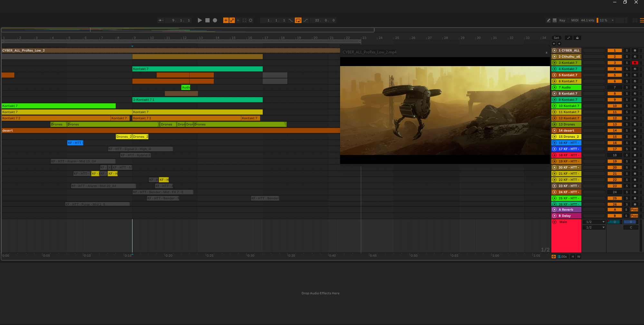Toggle B Delay Post button
Viewport: 644px width, 325px height.
pos(634,216)
